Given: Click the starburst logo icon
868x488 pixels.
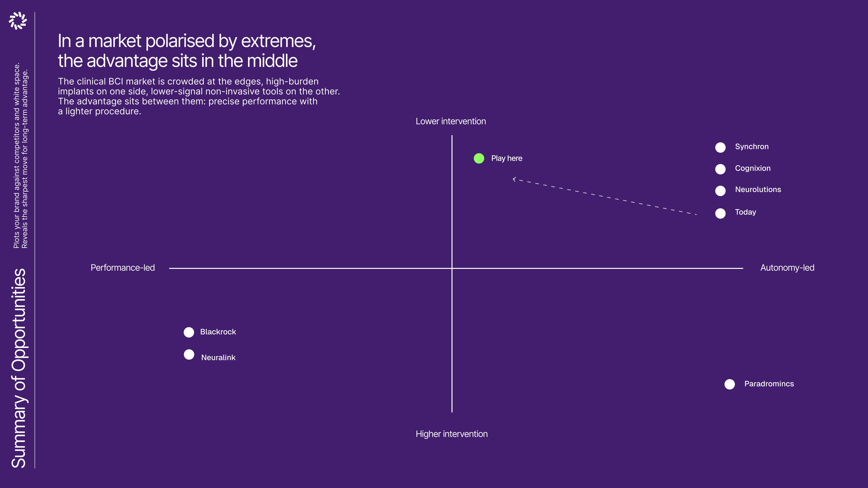Looking at the screenshot, I should (18, 20).
